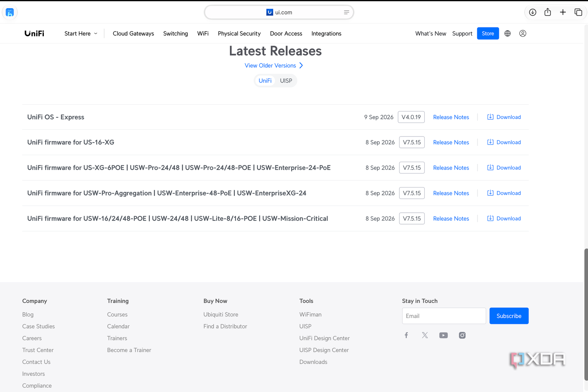Open the WiFi menu
This screenshot has height=392, width=588.
[203, 33]
